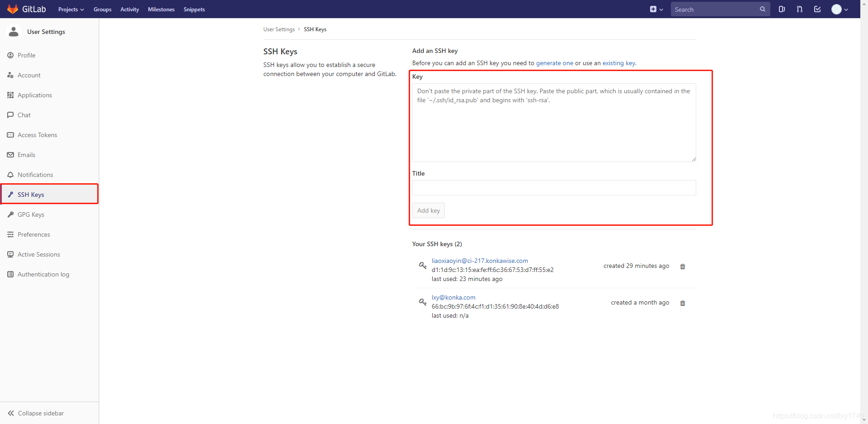Screen dimensions: 868x424
Task: Click the GitLab wordmark text
Action: [34, 9]
